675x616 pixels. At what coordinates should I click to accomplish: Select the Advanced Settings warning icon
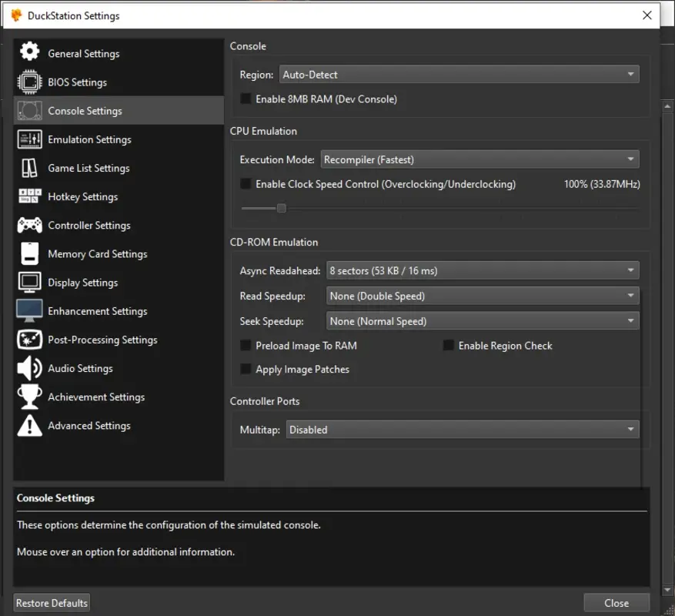point(29,425)
